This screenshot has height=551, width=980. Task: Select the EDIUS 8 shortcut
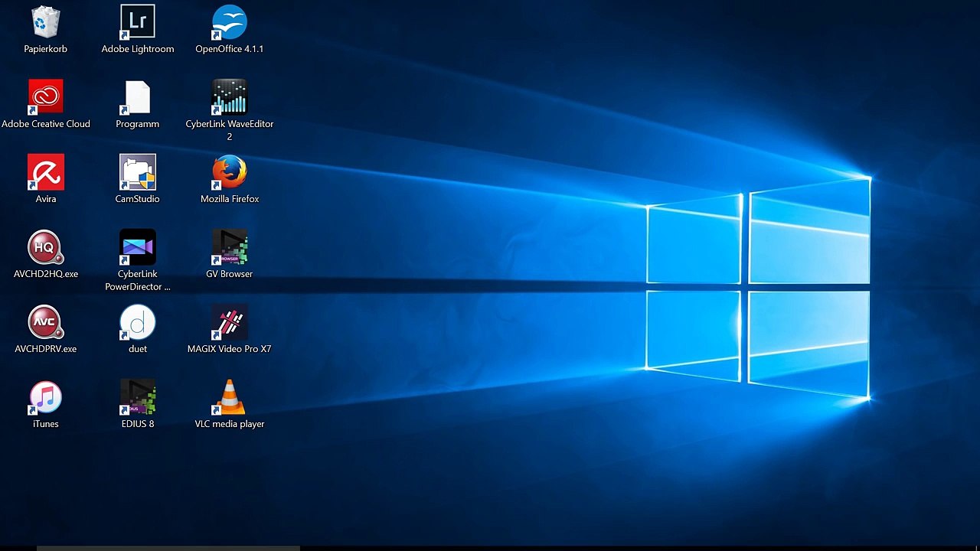point(138,397)
